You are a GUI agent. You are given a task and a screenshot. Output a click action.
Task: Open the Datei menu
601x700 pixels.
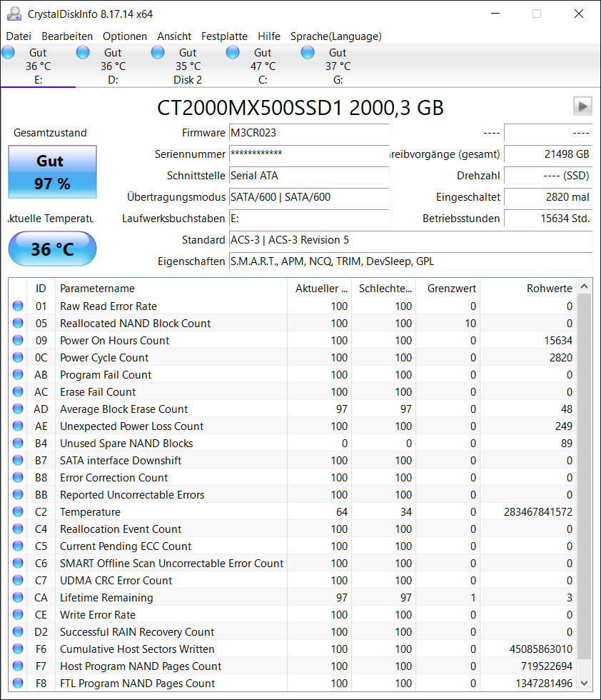tap(18, 36)
